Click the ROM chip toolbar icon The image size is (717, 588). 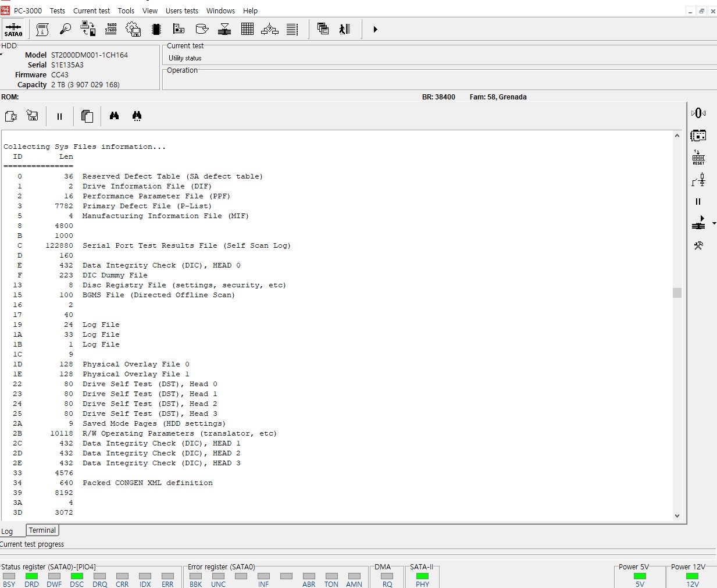pyautogui.click(x=156, y=29)
